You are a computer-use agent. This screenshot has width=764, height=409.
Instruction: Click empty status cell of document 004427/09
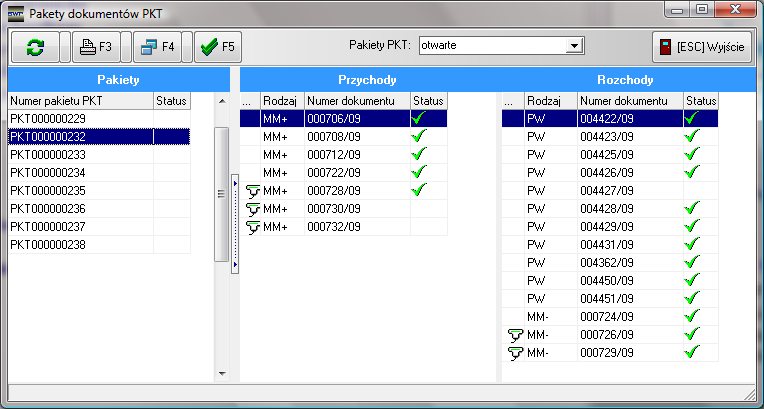tap(700, 190)
